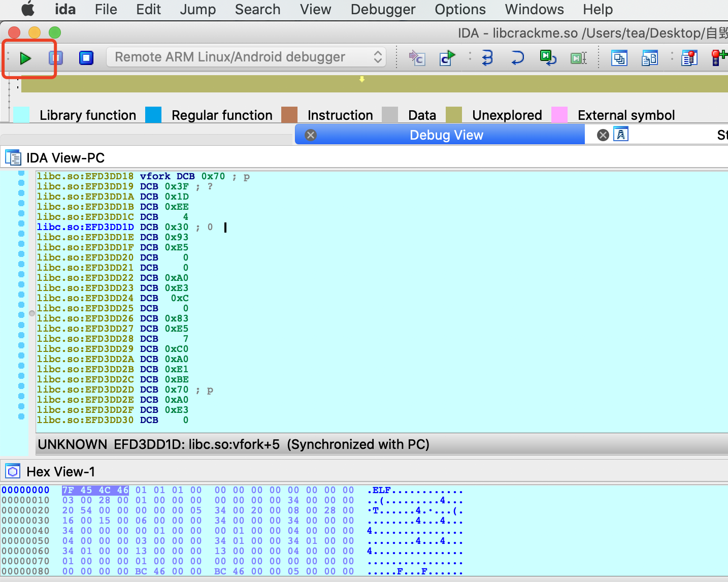The image size is (728, 582).
Task: Click hex address 00000000 in Hex View
Action: (25, 490)
